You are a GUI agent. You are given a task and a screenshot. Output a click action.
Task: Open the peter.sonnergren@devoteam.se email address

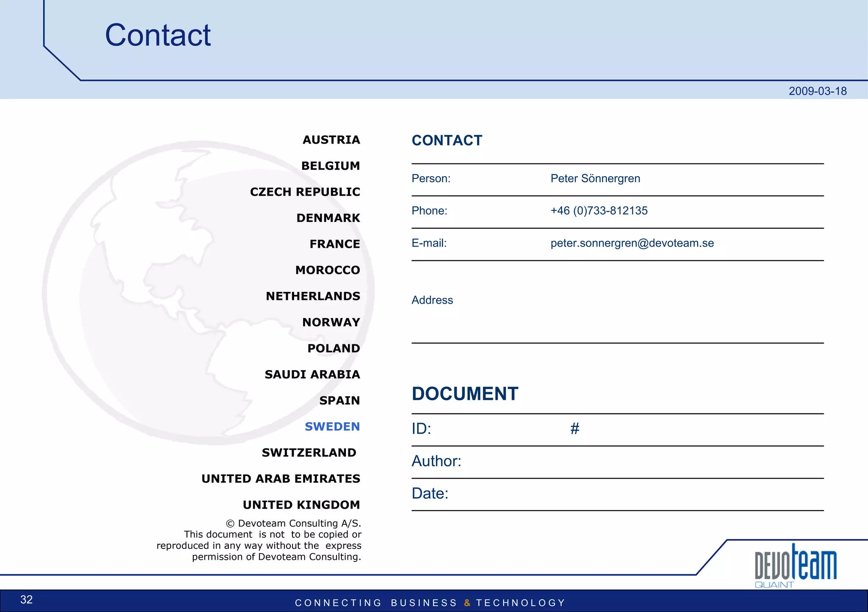tap(632, 243)
